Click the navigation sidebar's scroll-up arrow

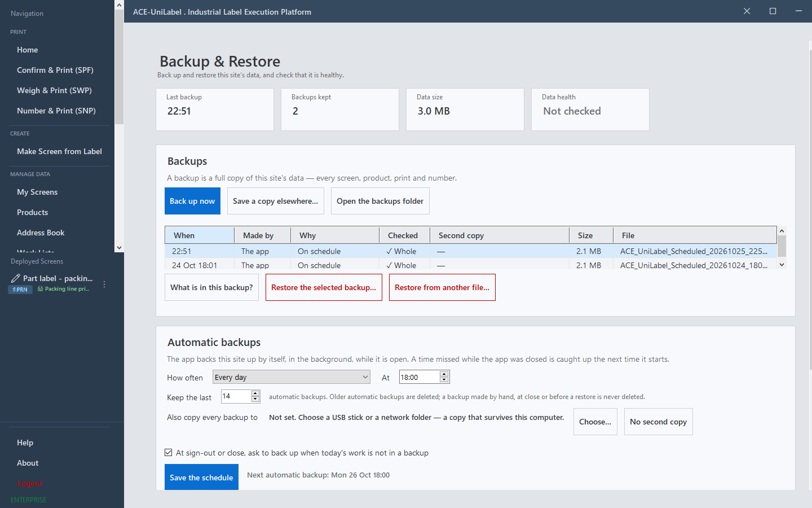(x=119, y=5)
